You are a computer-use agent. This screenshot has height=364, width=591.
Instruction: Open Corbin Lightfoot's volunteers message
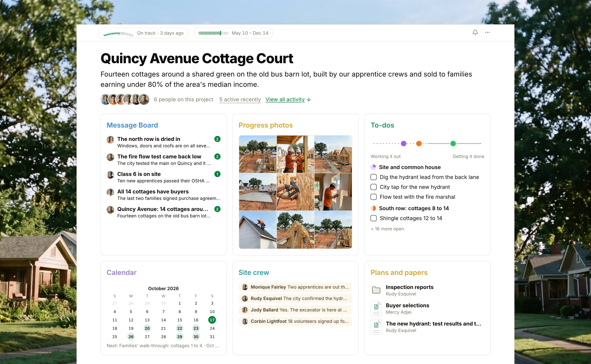tap(295, 321)
